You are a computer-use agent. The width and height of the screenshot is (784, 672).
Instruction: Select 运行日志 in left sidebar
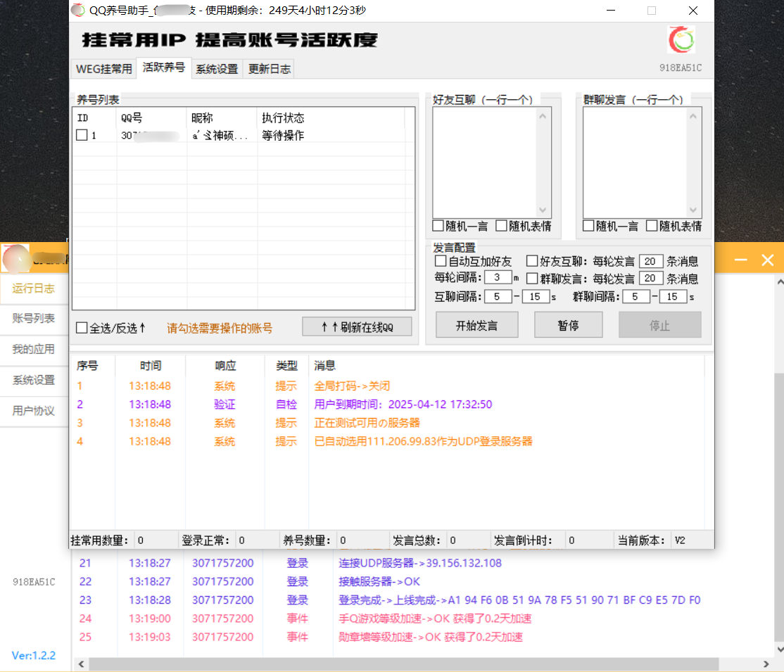tap(34, 289)
